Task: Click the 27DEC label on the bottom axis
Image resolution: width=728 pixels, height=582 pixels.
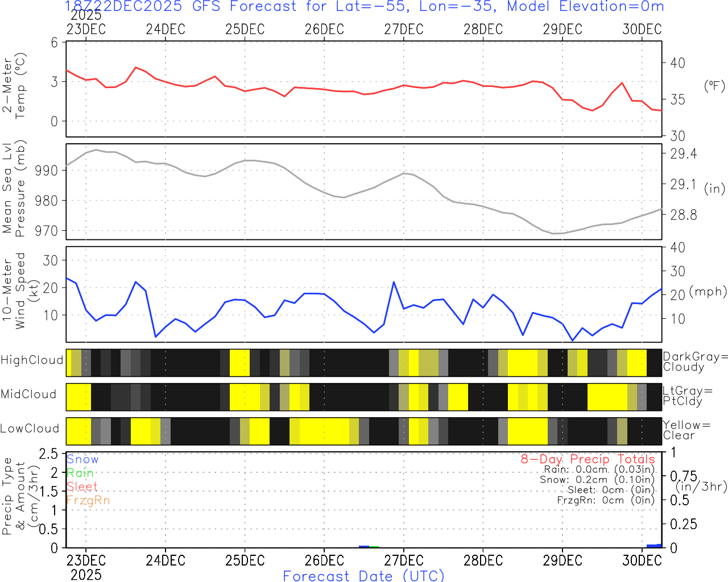Action: click(x=404, y=560)
